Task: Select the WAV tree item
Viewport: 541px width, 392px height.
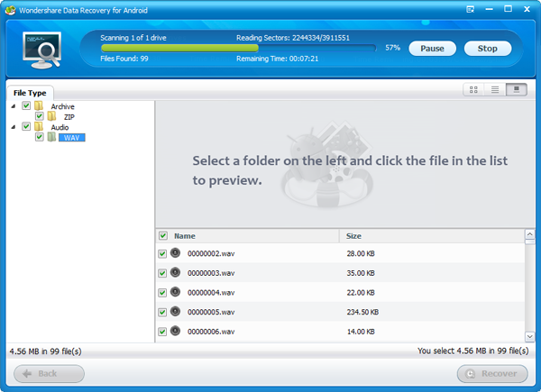Action: [x=72, y=138]
